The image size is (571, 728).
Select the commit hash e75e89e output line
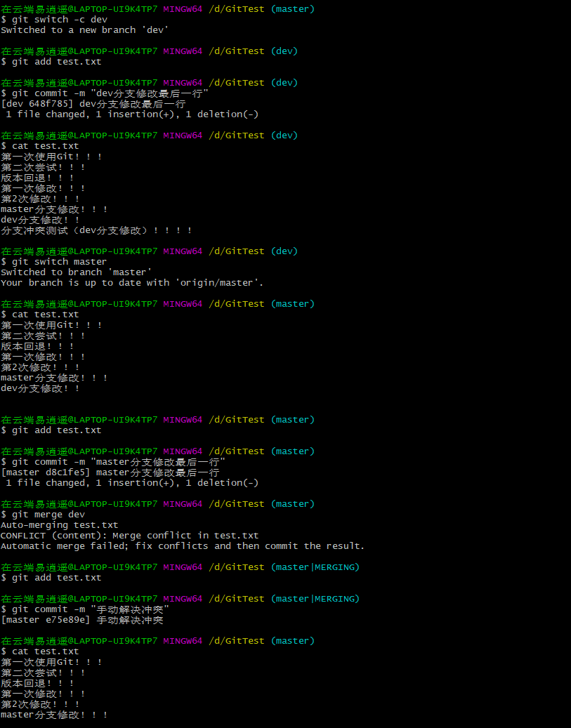coord(81,620)
